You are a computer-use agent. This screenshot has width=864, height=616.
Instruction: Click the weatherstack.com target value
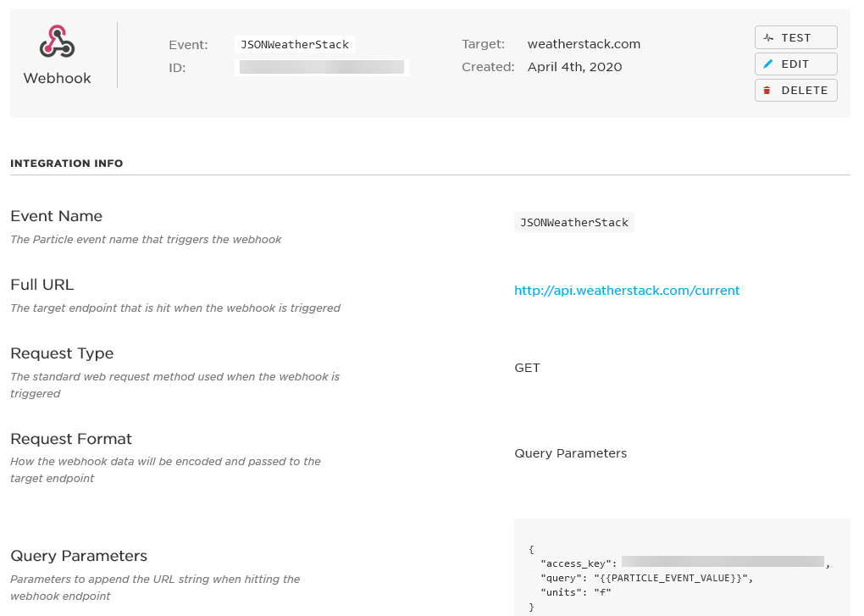pos(584,44)
